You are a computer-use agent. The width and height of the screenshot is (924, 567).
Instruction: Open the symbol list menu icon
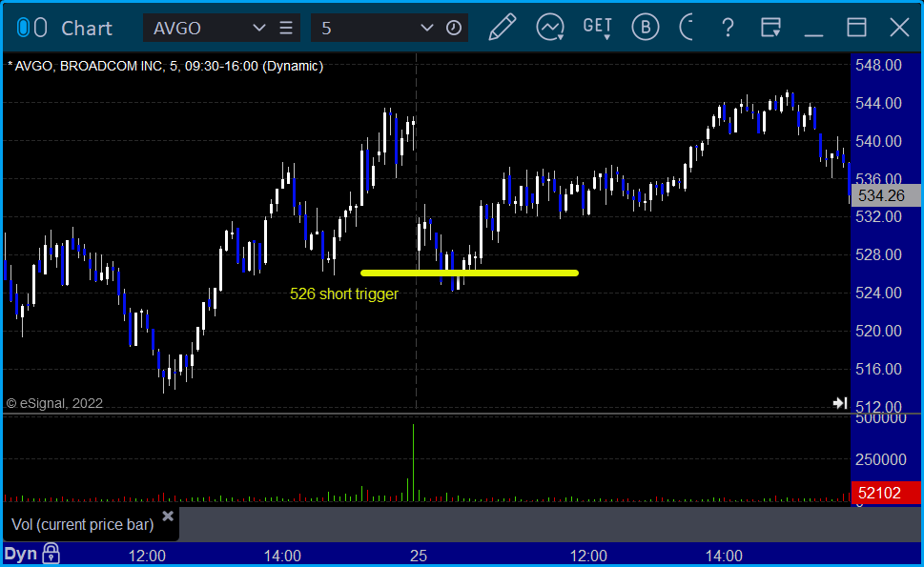[286, 28]
